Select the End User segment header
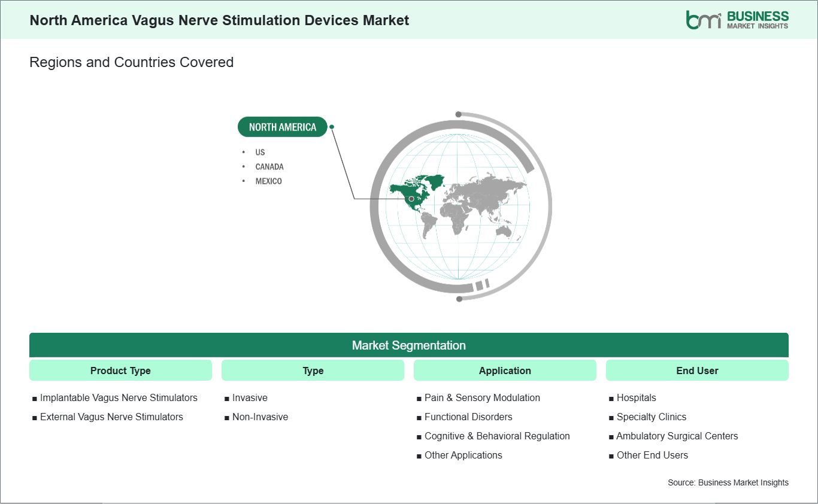The width and height of the screenshot is (818, 504). [x=697, y=371]
